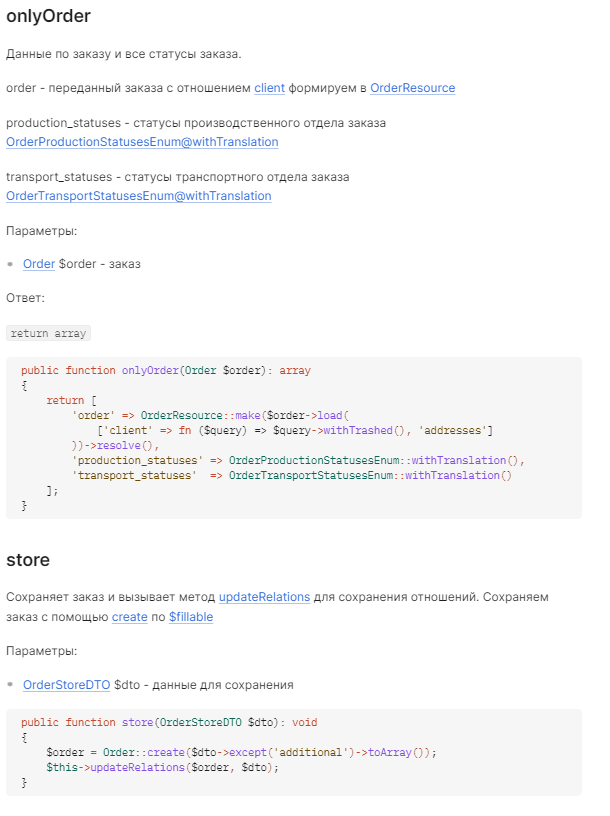This screenshot has width=610, height=816.
Task: Follow the OrderProductionStatusesEnum@withTranslation link
Action: 142,142
